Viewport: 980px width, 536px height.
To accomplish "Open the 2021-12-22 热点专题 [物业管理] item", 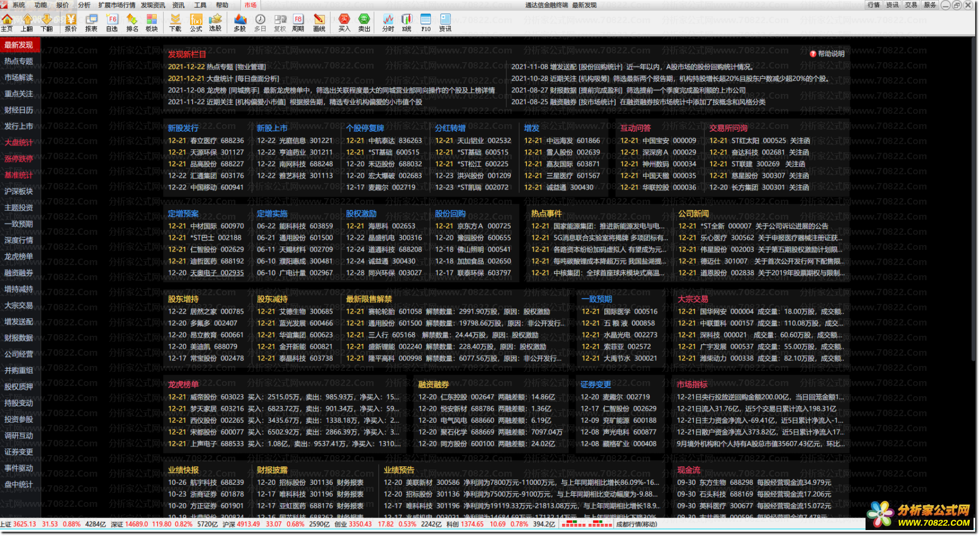I will [x=217, y=67].
